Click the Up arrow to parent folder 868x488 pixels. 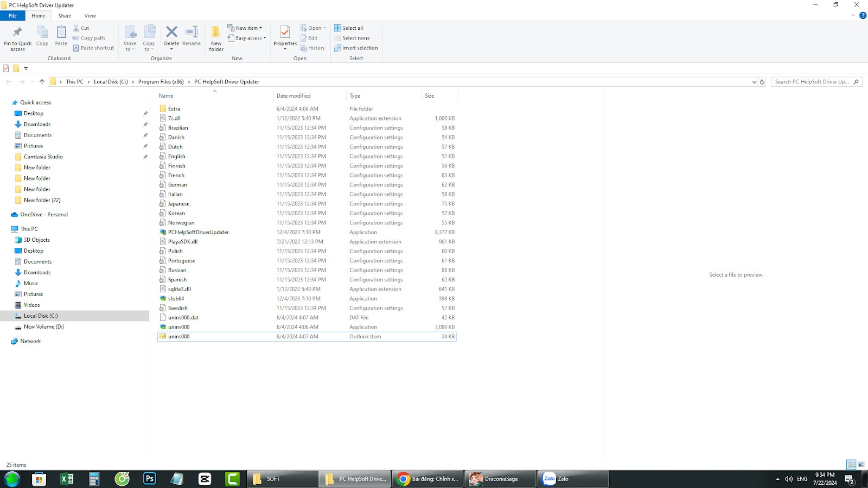(x=42, y=82)
